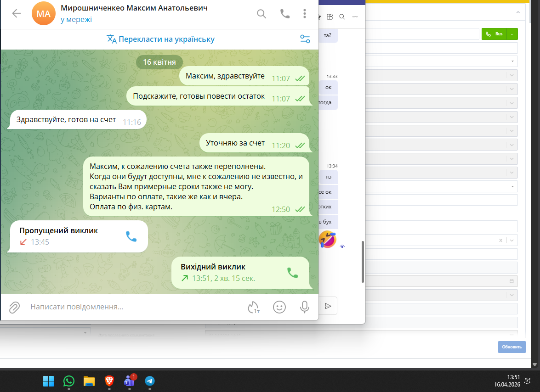Open Brave browser from the taskbar
Image resolution: width=540 pixels, height=392 pixels.
pos(109,381)
